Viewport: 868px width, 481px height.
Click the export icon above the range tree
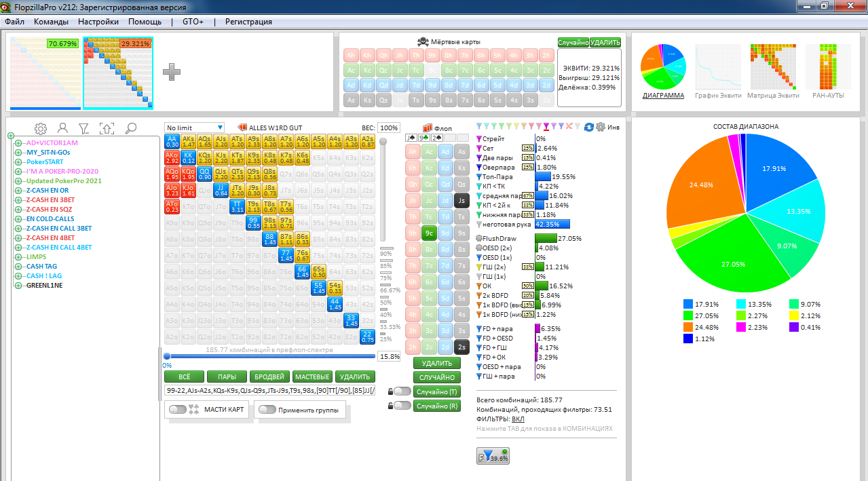point(107,128)
